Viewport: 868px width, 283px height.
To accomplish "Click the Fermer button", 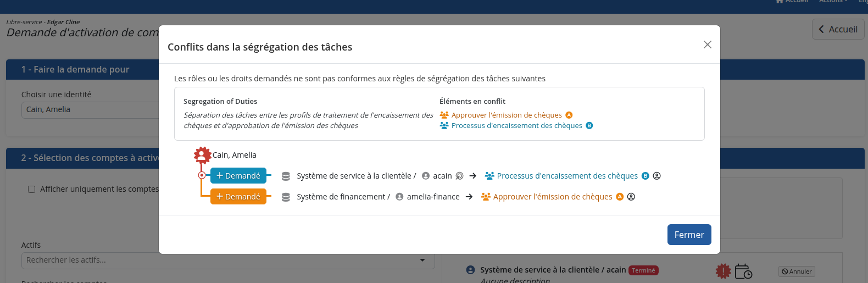I will tap(689, 235).
